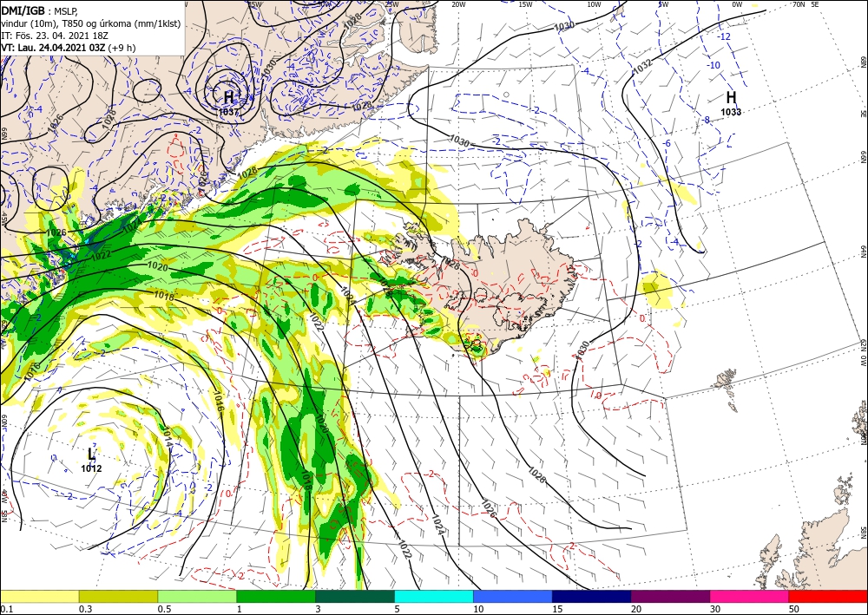Click the 'DMI/IGB : MSLP,' title text
Screen dimensions: 868x615
pyautogui.click(x=40, y=10)
